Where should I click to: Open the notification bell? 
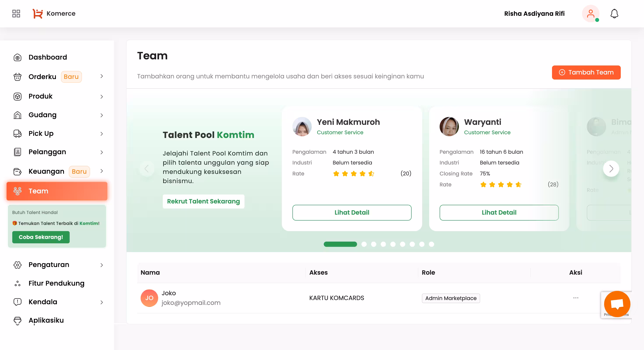(614, 14)
